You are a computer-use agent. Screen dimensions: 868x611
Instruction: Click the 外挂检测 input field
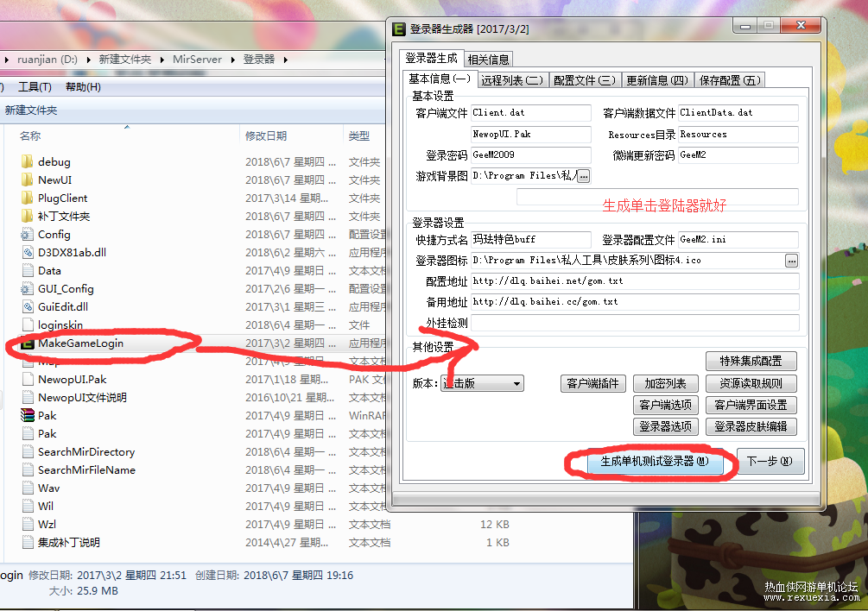(635, 323)
